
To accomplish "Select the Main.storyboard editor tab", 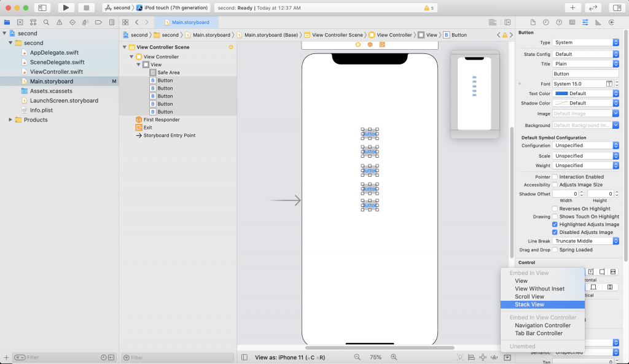I will coord(187,23).
